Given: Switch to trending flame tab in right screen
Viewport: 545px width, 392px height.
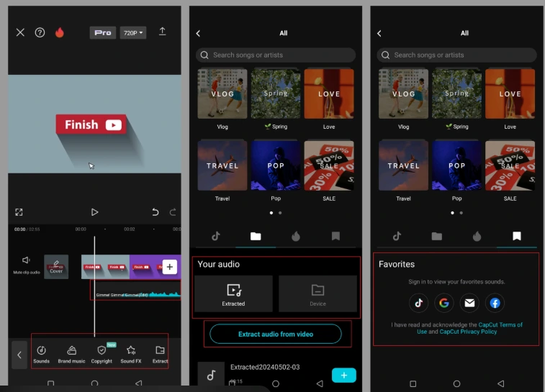Looking at the screenshot, I should (477, 237).
